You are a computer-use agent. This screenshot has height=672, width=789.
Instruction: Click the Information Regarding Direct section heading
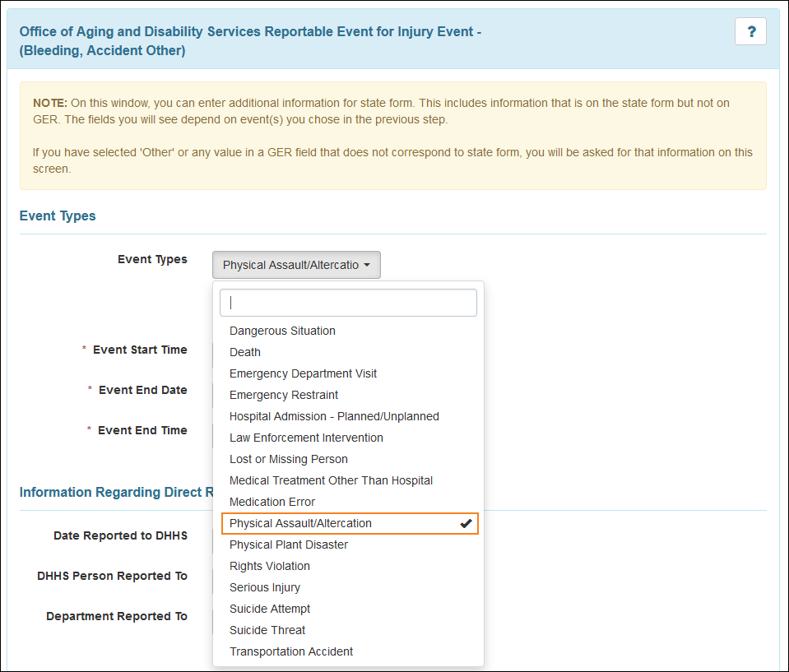pyautogui.click(x=116, y=492)
